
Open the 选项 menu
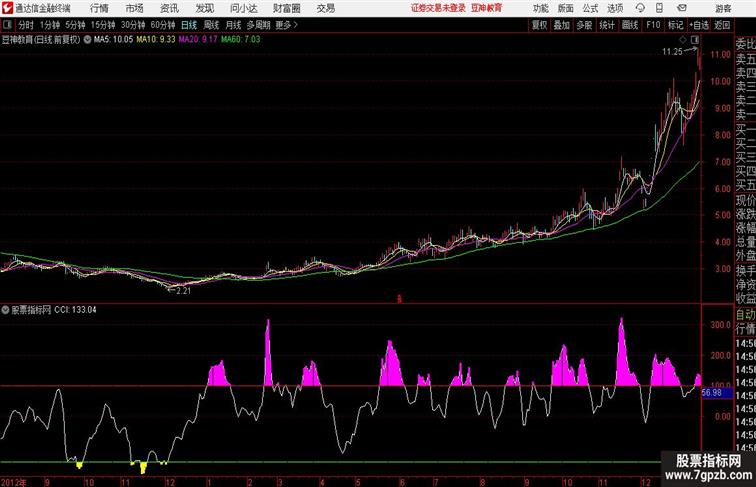(615, 8)
